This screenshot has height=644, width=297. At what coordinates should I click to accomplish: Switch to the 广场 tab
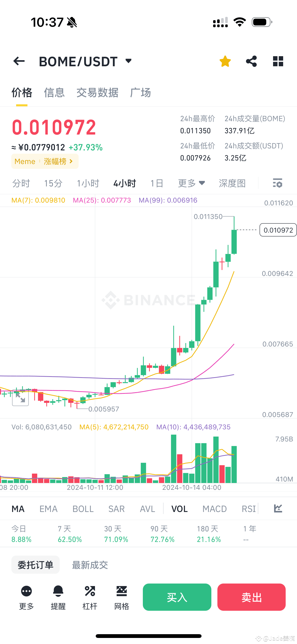tap(141, 93)
